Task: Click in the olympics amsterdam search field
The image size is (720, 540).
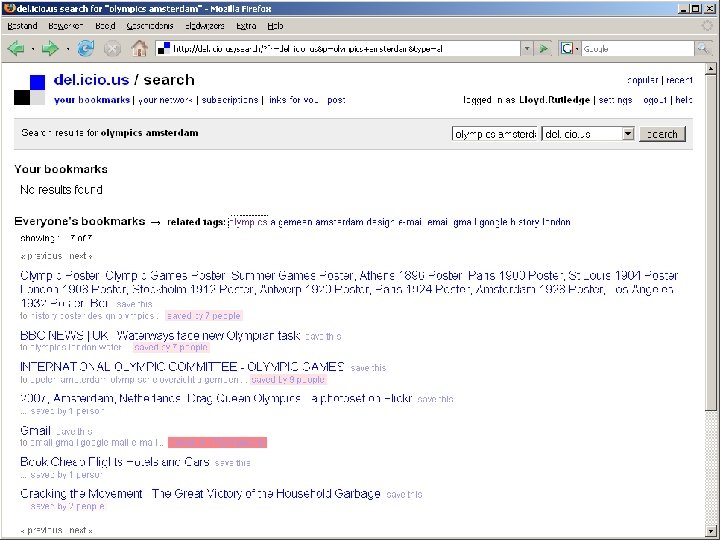Action: (x=495, y=134)
